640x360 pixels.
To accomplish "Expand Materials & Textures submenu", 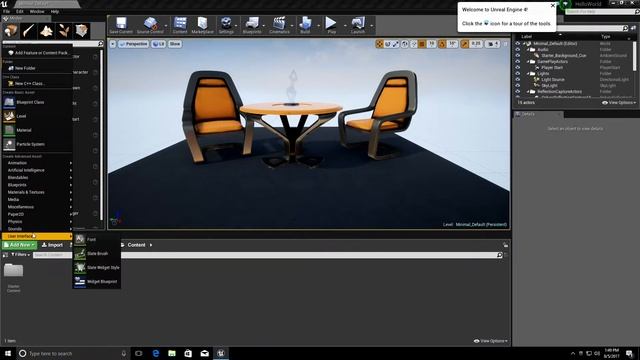I will (x=38, y=192).
